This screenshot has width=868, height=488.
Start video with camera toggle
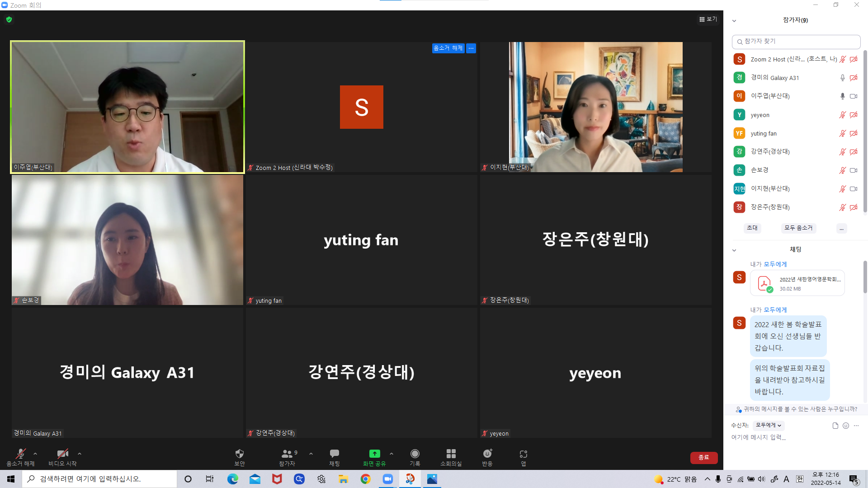pyautogui.click(x=62, y=454)
